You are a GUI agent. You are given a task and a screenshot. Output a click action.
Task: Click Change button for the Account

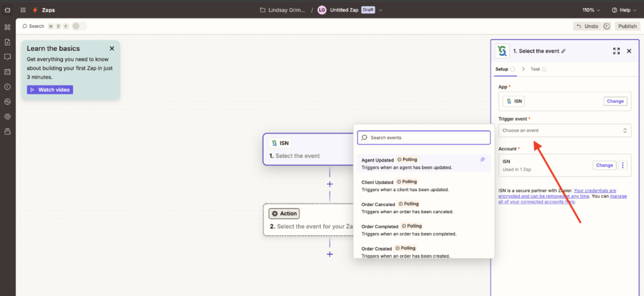click(x=604, y=165)
